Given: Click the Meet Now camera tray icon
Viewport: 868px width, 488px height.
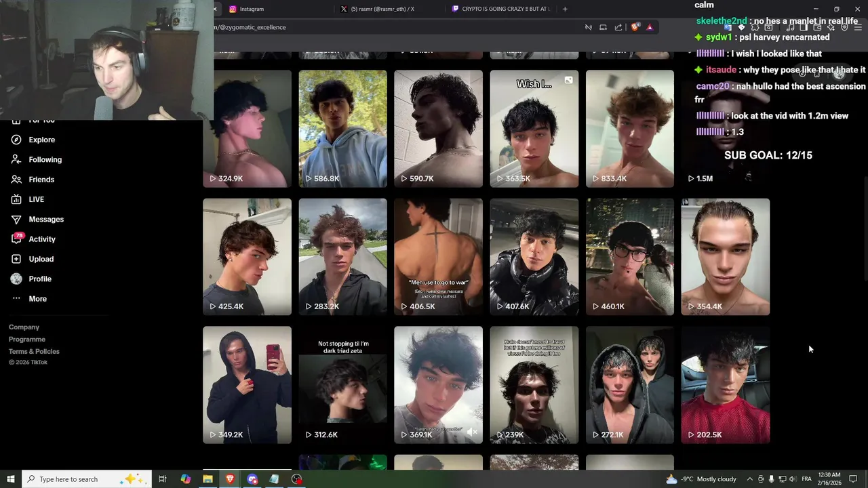Looking at the screenshot, I should click(760, 479).
